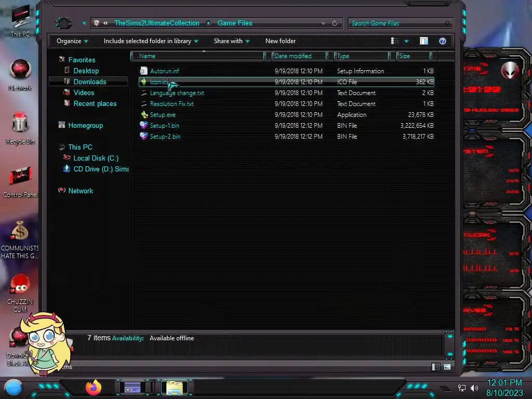Open the File Explorer taskbar icon
Viewport: 532px width, 399px height.
coord(175,388)
